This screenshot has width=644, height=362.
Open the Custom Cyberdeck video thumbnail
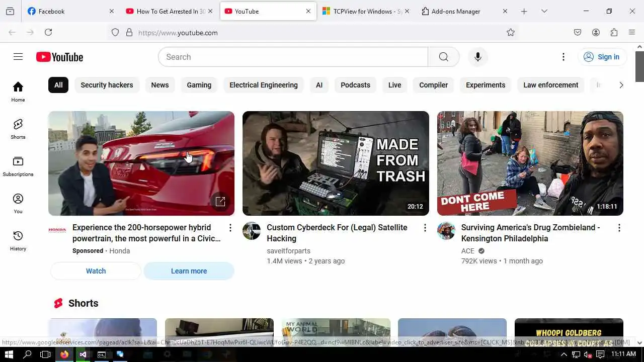click(x=336, y=163)
